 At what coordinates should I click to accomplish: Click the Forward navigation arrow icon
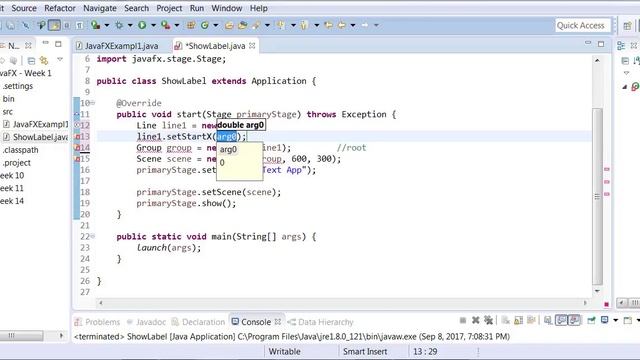tap(365, 25)
